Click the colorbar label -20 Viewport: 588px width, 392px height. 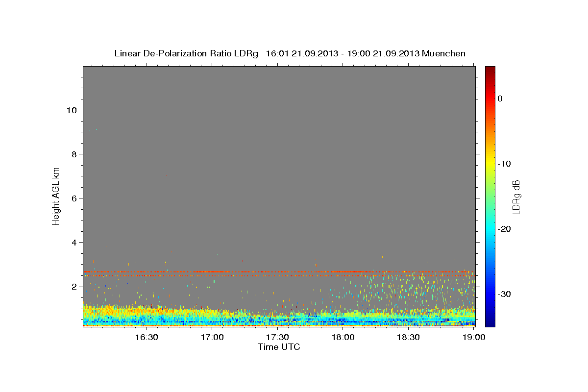click(504, 229)
